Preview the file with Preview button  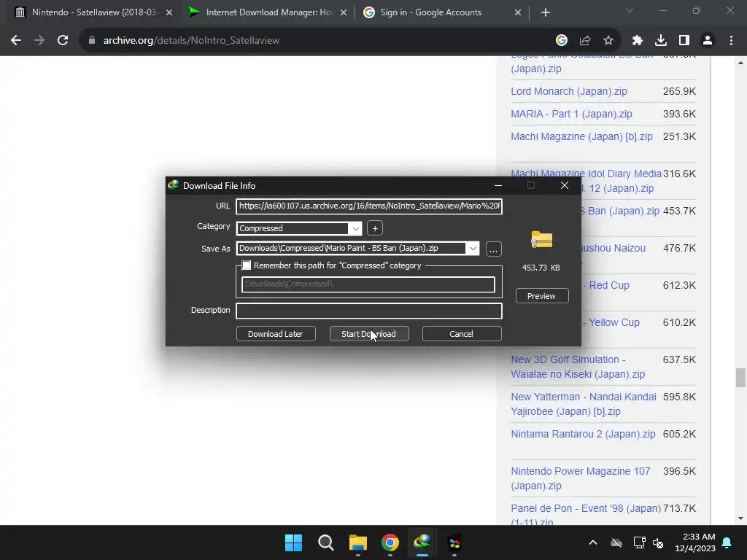point(542,296)
